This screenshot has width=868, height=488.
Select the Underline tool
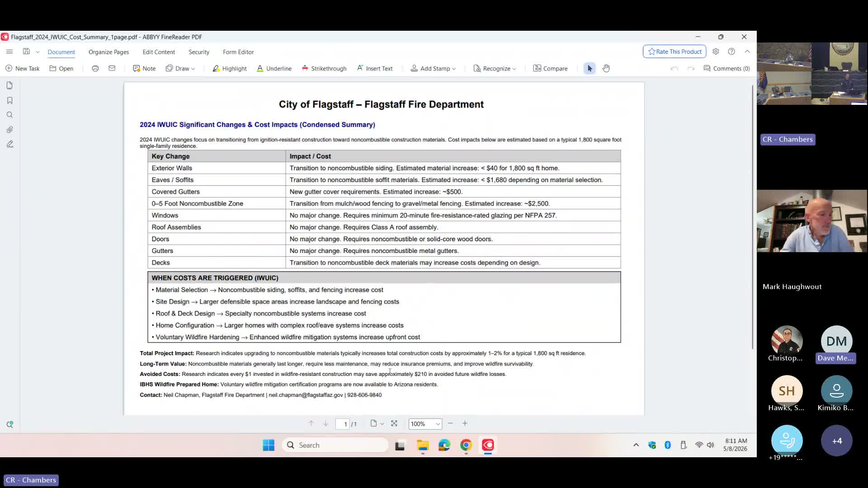coord(274,69)
